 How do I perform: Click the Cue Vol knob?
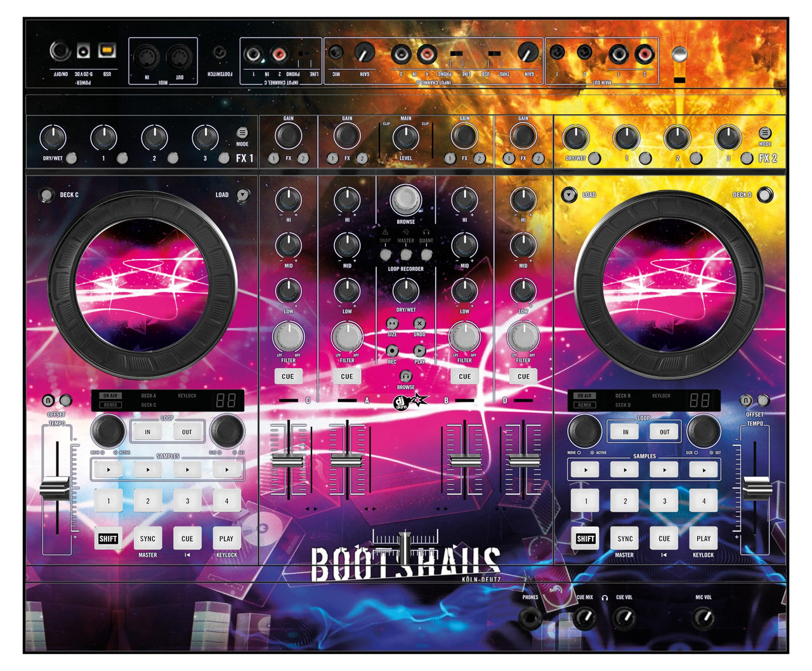(x=624, y=617)
